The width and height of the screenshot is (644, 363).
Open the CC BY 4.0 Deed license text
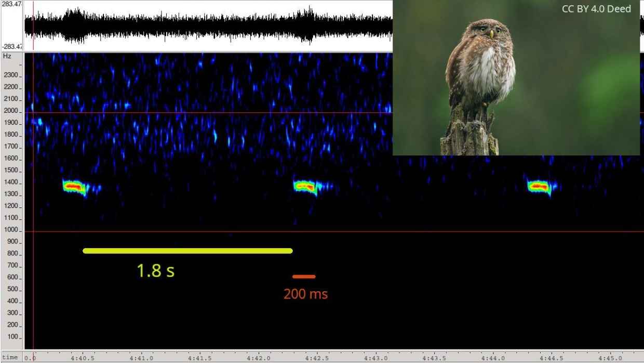(x=596, y=9)
